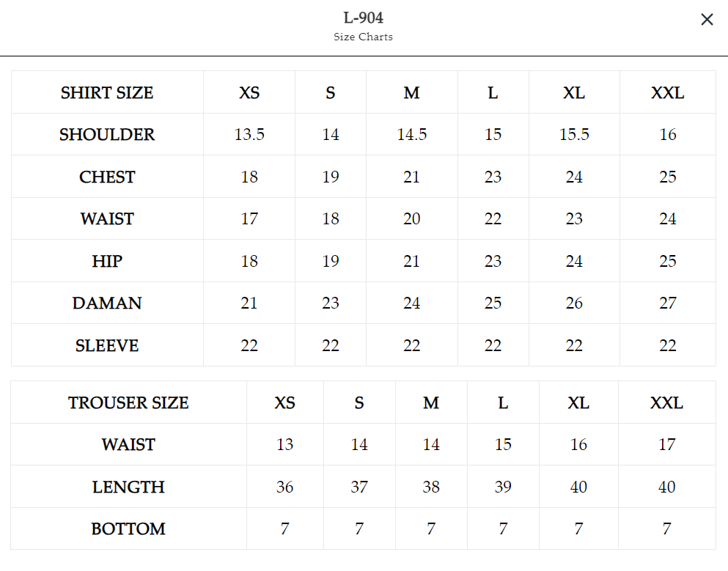Screen dimensions: 728x571
Task: Click DAMAN value 27 for XXL
Action: point(668,303)
